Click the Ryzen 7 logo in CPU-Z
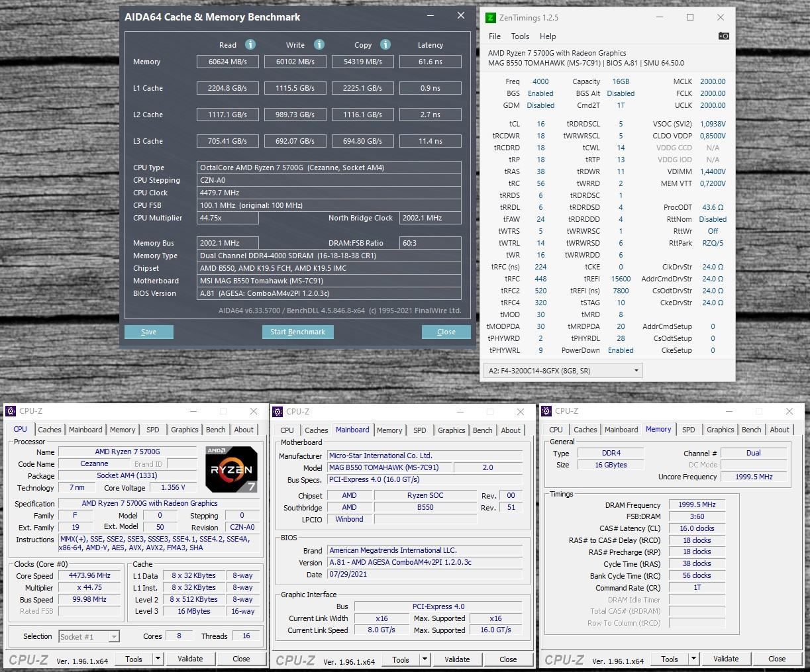The image size is (810, 672). pyautogui.click(x=230, y=469)
